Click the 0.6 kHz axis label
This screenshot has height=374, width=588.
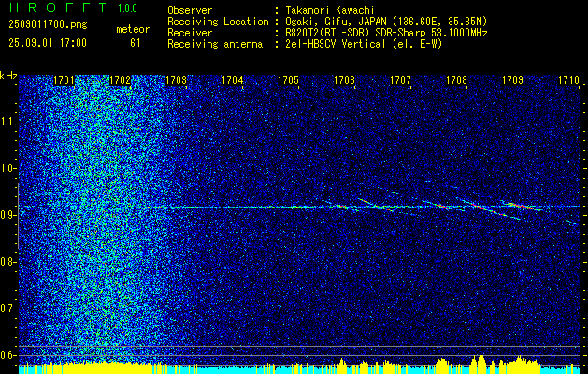coord(7,355)
